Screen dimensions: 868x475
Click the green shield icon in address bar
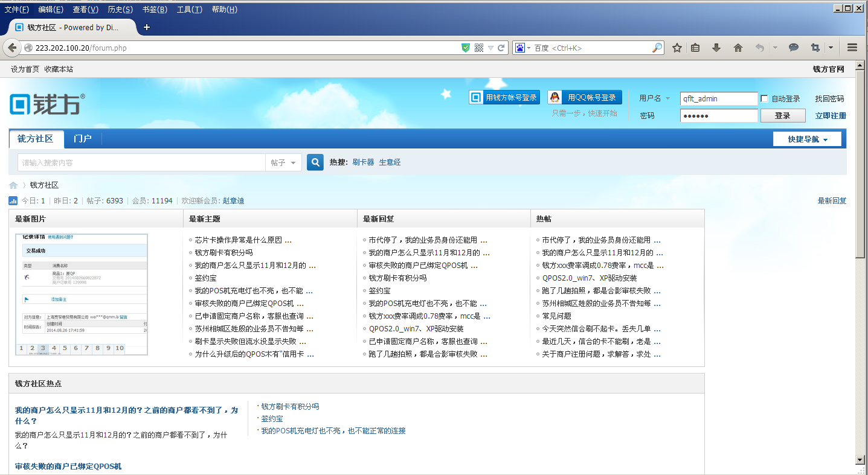click(x=466, y=48)
